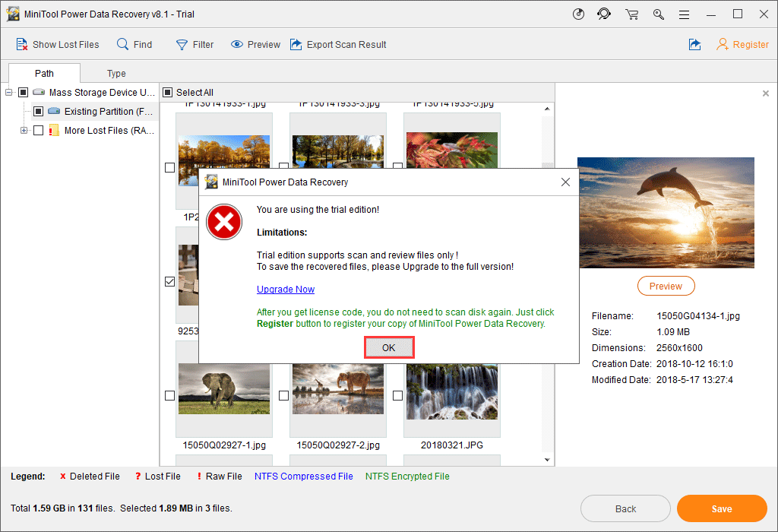Click filename 20180321.JPG label
Viewport: 778px width, 532px height.
click(452, 445)
